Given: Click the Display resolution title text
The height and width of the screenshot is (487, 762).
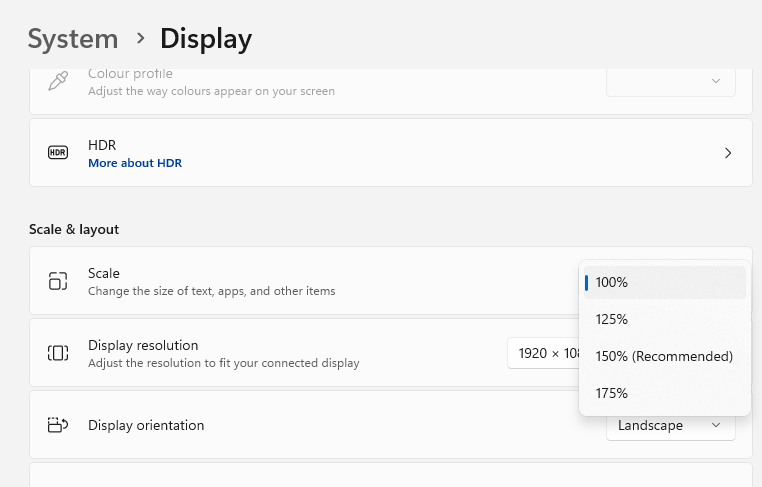Looking at the screenshot, I should click(143, 345).
